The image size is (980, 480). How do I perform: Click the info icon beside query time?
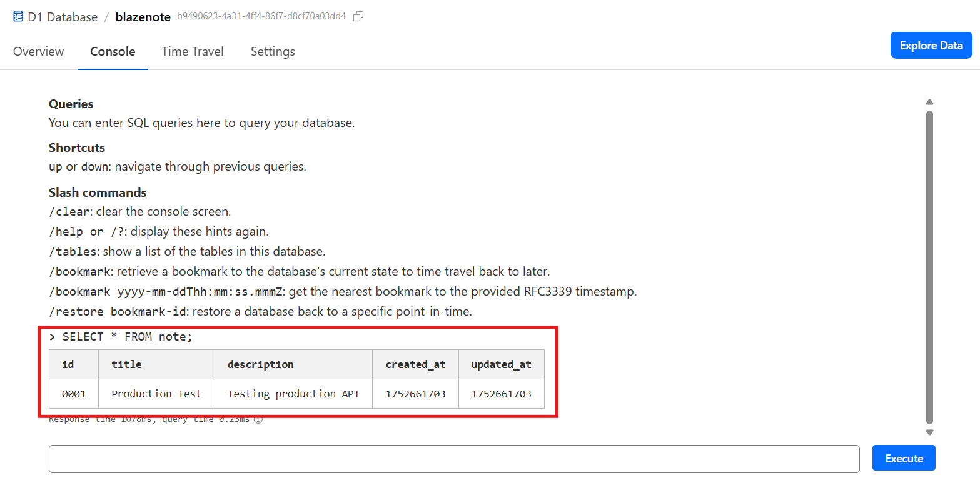click(x=258, y=419)
